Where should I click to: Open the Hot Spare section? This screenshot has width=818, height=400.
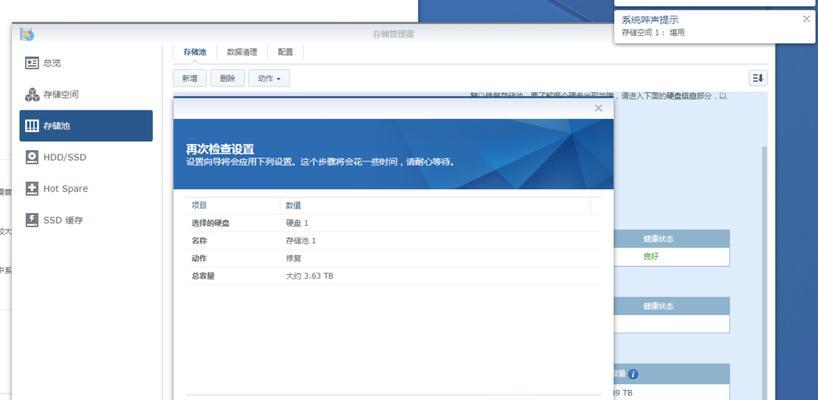pyautogui.click(x=86, y=189)
